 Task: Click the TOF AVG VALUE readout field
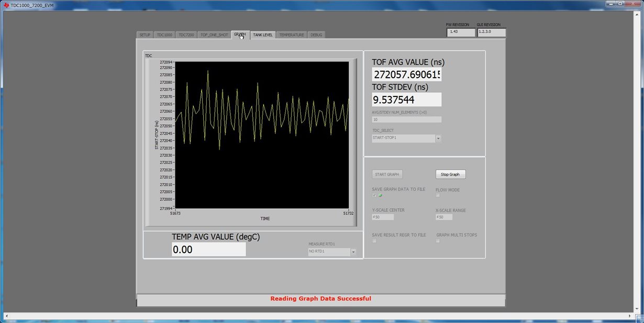[407, 74]
